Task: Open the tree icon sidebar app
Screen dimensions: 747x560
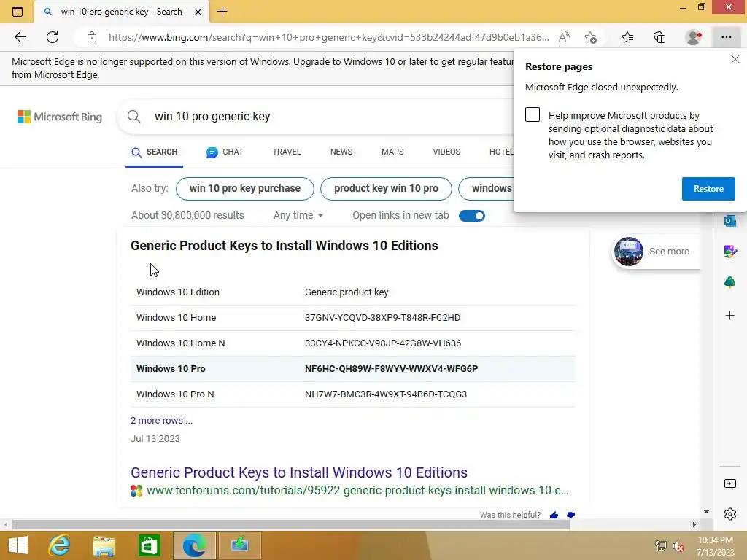Action: pyautogui.click(x=729, y=282)
